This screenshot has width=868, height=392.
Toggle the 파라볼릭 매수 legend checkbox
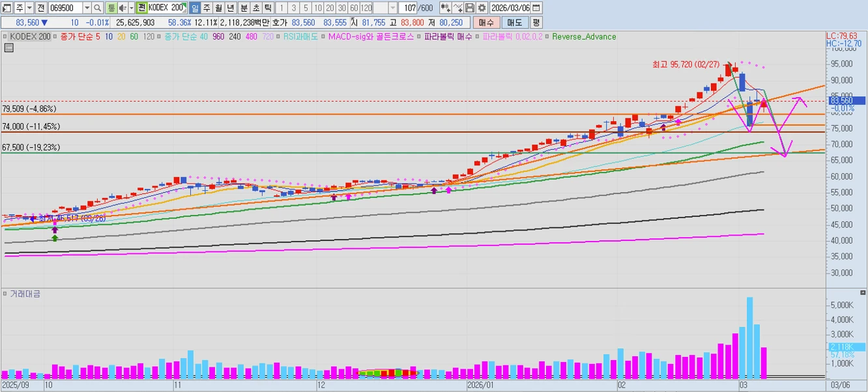point(419,37)
